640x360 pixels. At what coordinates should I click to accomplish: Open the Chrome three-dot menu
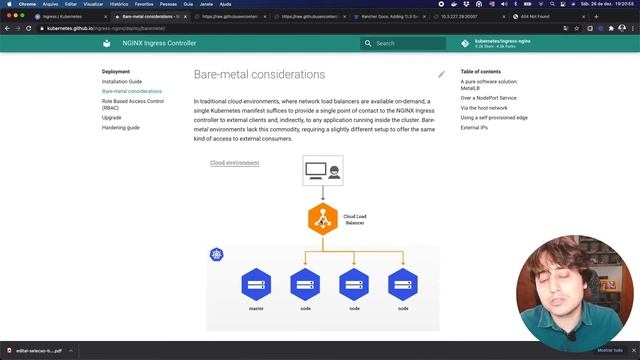(x=633, y=29)
